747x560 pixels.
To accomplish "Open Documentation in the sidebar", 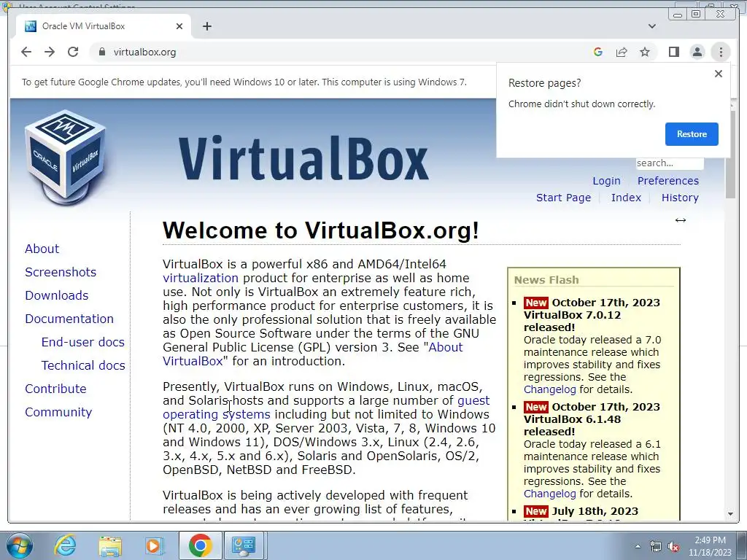I will pyautogui.click(x=69, y=319).
